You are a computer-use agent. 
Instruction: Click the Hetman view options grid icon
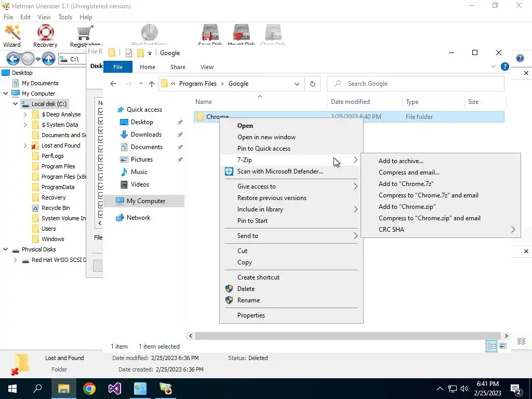[521, 341]
